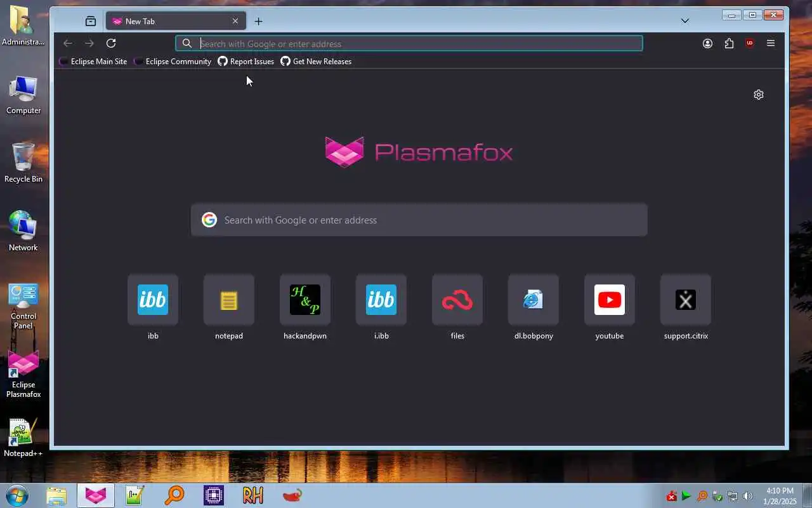Click the Plasmafox logo on the new tab page
This screenshot has width=812, height=508.
[x=419, y=152]
